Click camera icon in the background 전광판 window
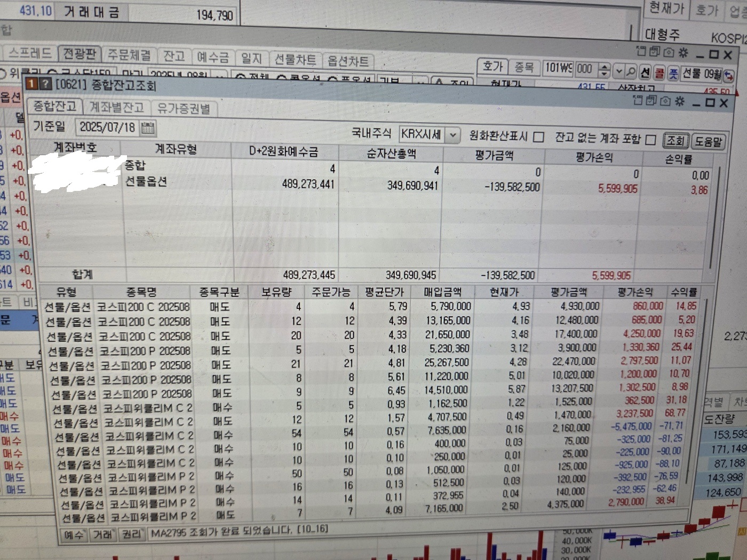The width and height of the screenshot is (747, 560). [x=669, y=52]
